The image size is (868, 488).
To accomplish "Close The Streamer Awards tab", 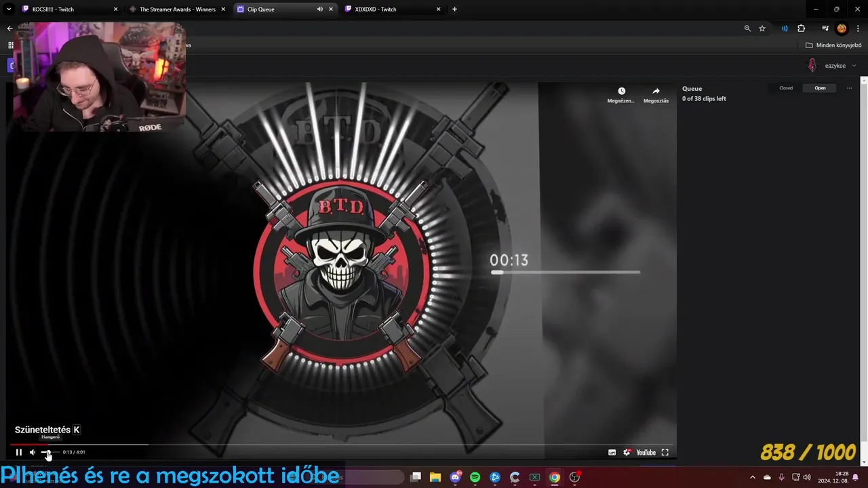I will click(x=223, y=9).
